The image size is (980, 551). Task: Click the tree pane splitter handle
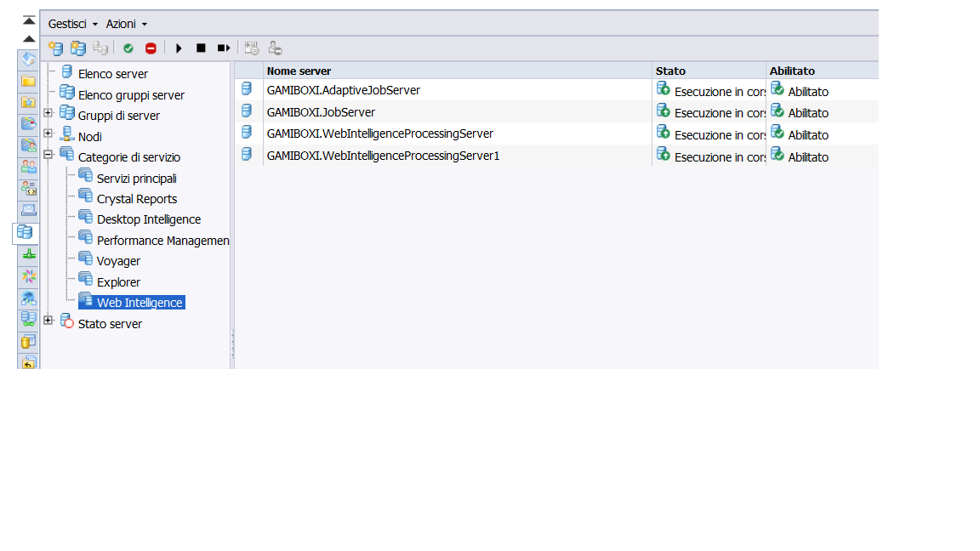pyautogui.click(x=232, y=344)
